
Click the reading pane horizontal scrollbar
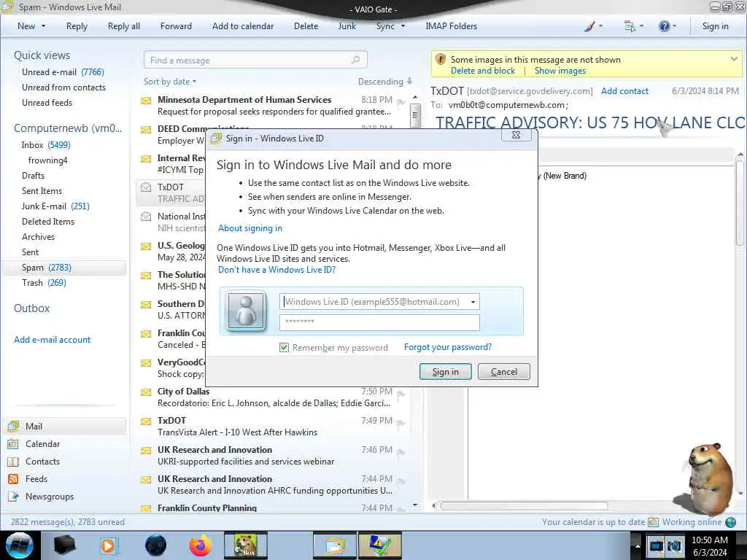point(524,506)
